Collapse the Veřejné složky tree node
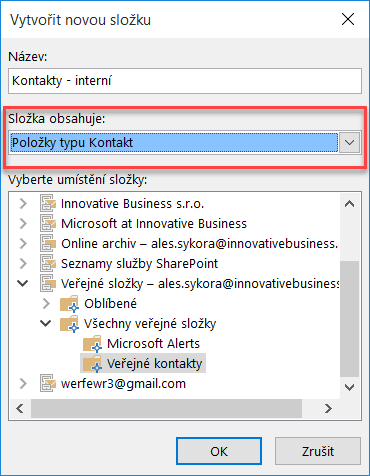 pyautogui.click(x=23, y=283)
